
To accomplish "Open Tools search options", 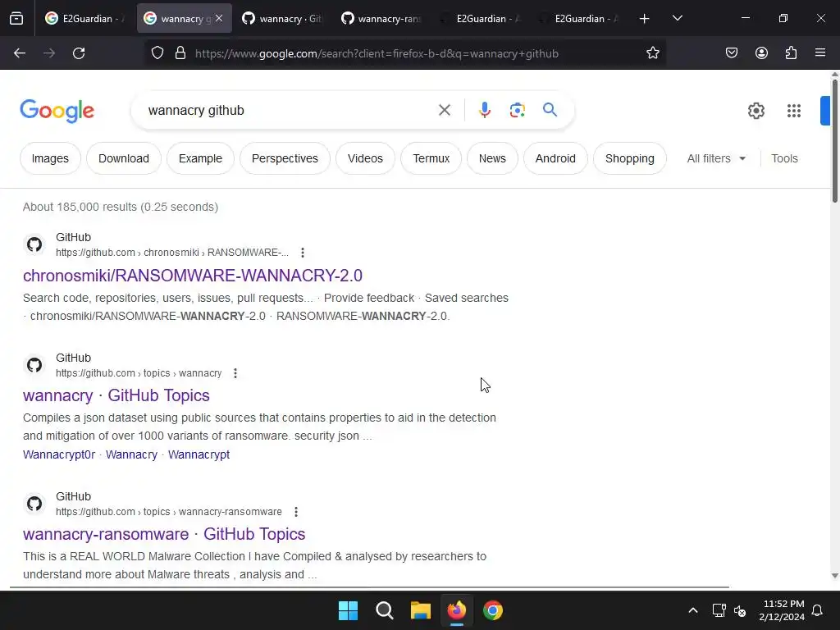I will click(784, 158).
